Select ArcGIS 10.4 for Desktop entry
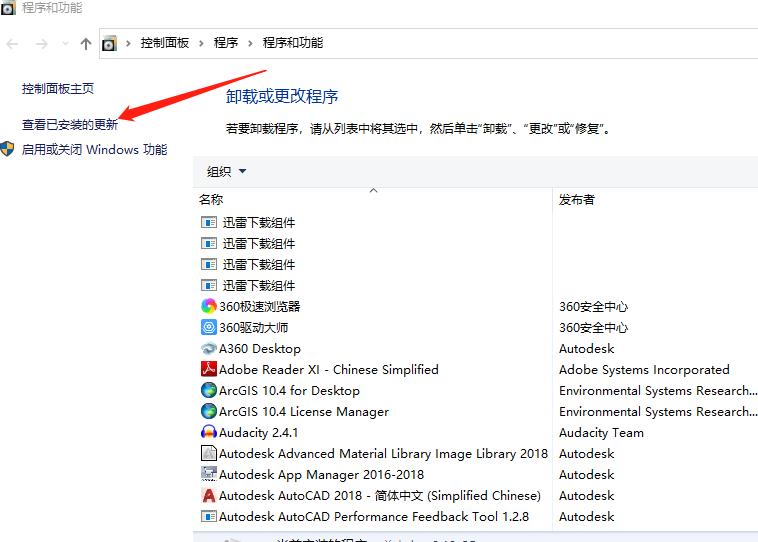 click(289, 391)
